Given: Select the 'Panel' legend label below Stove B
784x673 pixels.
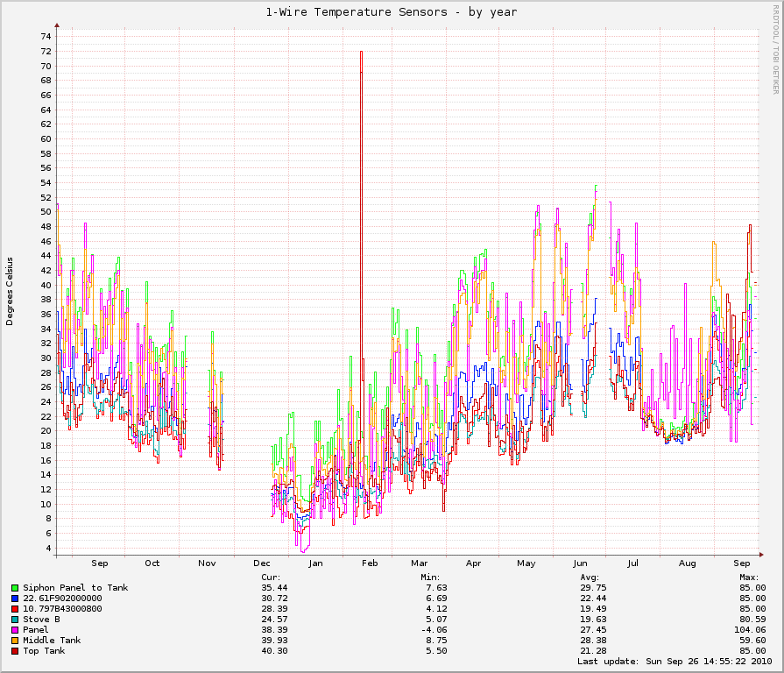Looking at the screenshot, I should [36, 630].
